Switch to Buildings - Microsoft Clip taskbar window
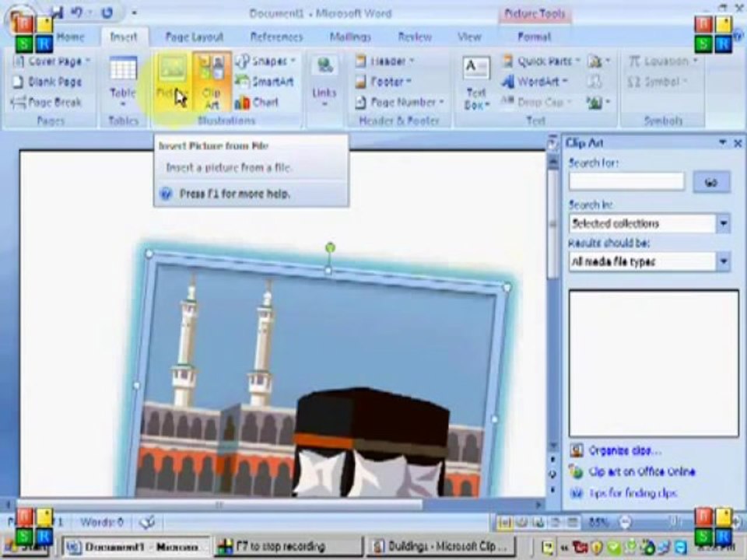 pos(443,546)
